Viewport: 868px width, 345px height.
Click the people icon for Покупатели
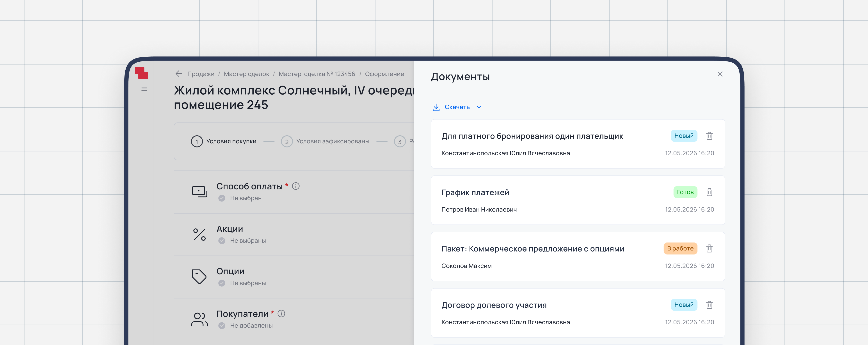tap(199, 319)
